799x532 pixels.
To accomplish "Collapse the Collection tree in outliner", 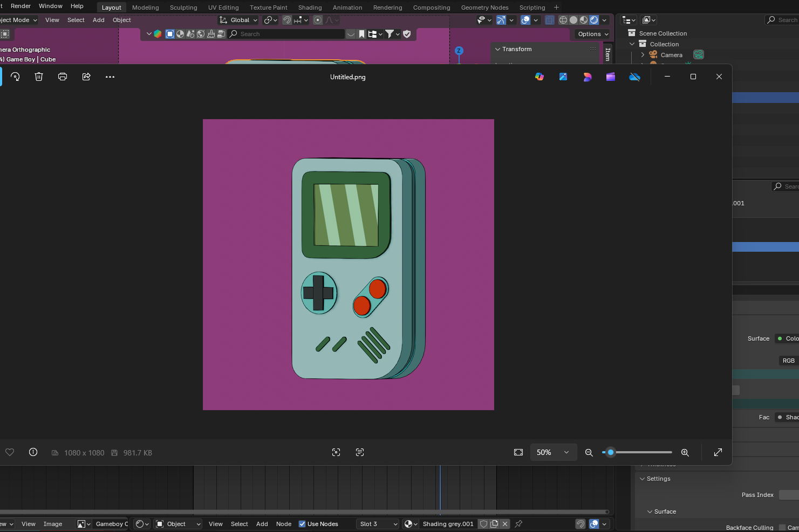I will [x=632, y=44].
